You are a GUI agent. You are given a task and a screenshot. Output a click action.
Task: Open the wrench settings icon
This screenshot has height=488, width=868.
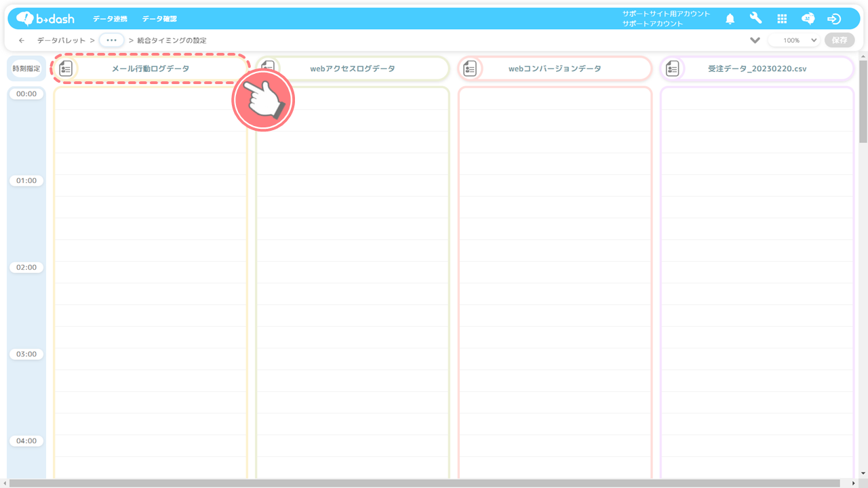point(755,18)
